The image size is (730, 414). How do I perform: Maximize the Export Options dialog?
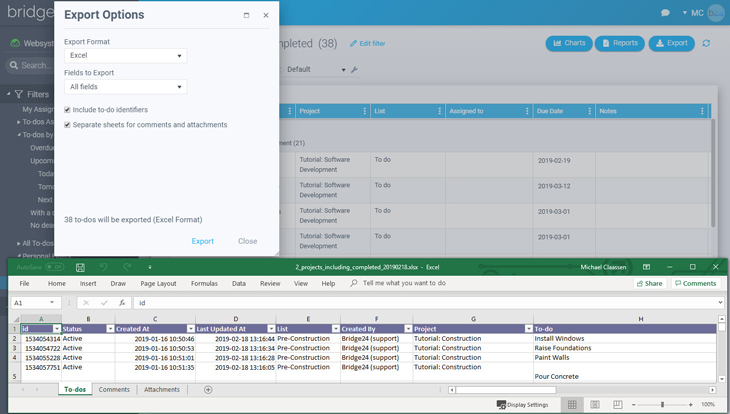click(x=246, y=15)
